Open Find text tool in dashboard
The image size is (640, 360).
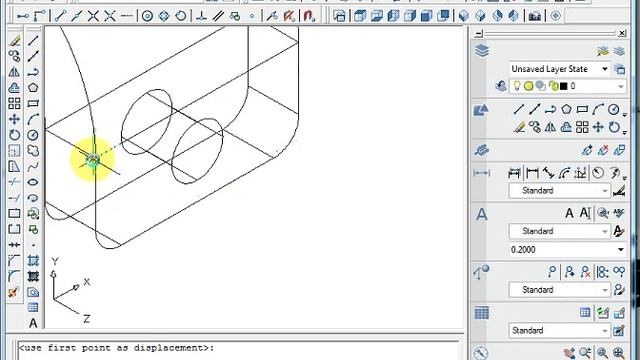[x=603, y=213]
